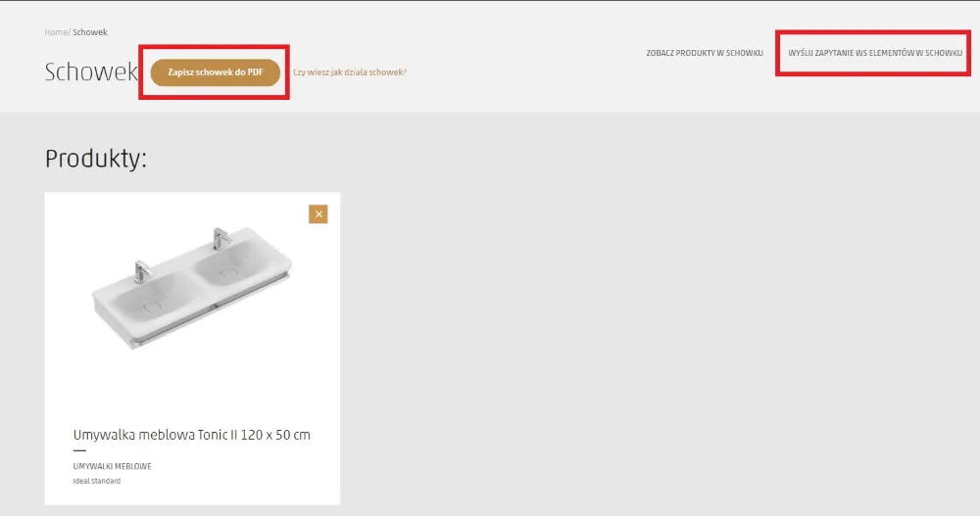The height and width of the screenshot is (516, 980).
Task: Click the right faucet in the washbasin image
Action: (220, 239)
